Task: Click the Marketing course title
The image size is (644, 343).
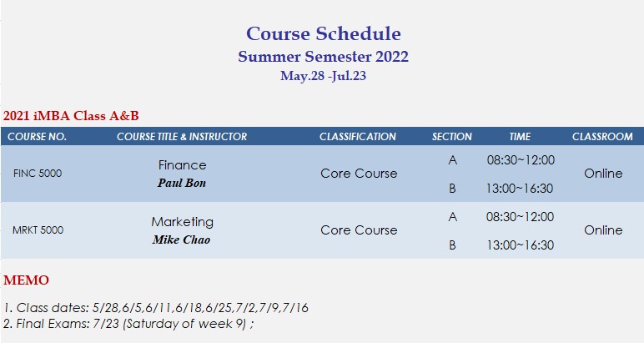Action: pos(183,222)
